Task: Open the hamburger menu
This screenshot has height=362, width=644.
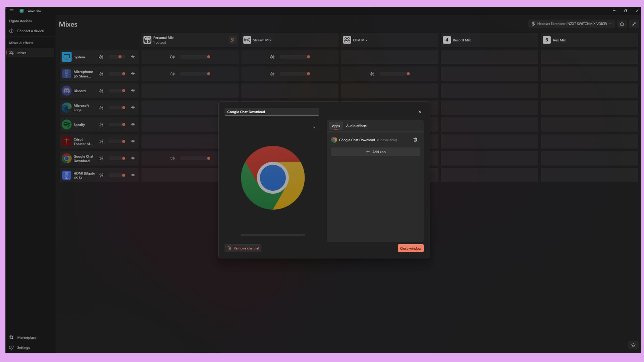Action: pos(11,11)
